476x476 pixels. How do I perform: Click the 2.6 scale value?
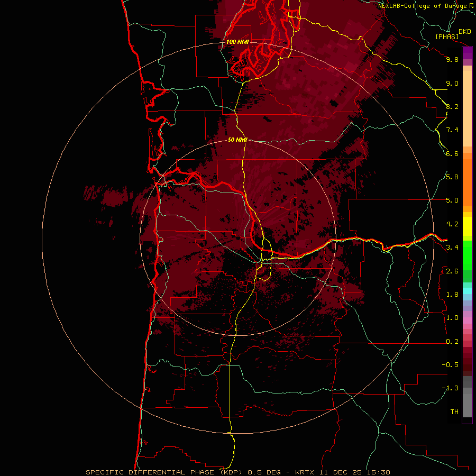tap(452, 271)
